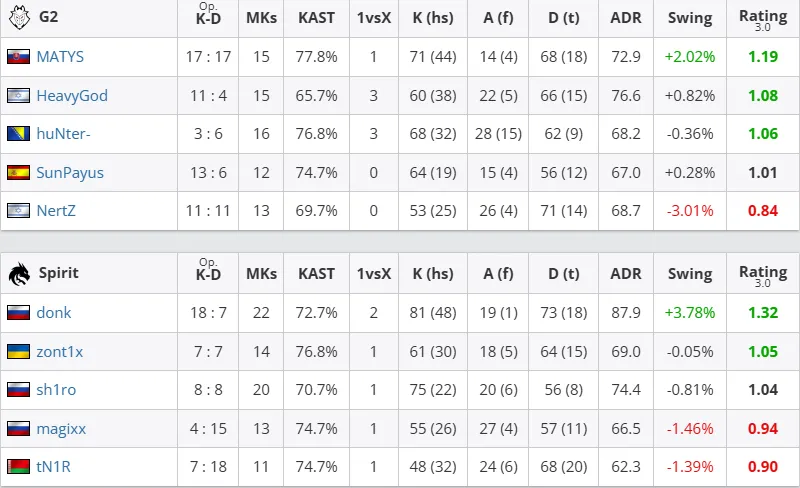Click the G2 team name

point(48,17)
